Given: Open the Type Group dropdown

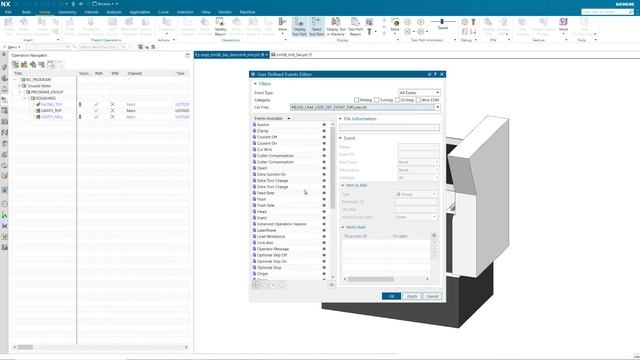Looking at the screenshot, I should [x=416, y=194].
